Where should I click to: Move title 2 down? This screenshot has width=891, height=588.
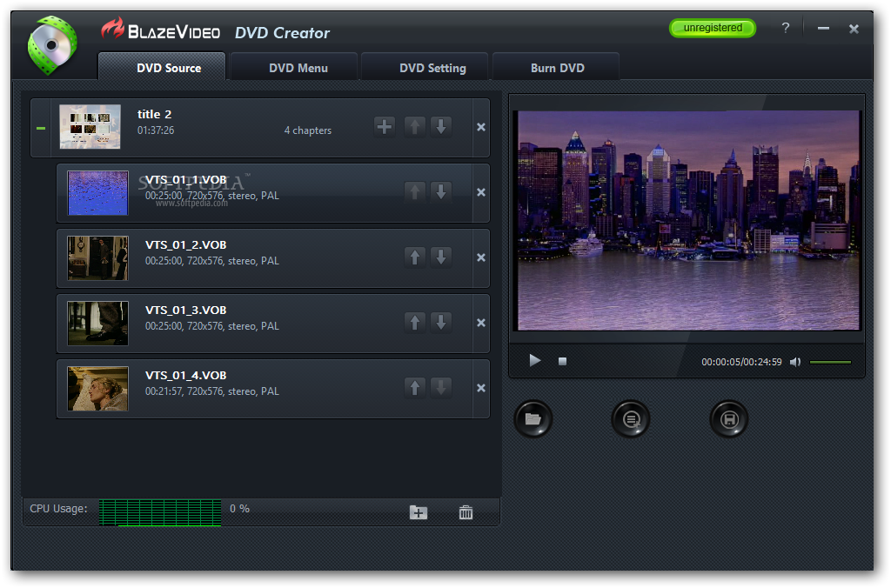(x=441, y=127)
